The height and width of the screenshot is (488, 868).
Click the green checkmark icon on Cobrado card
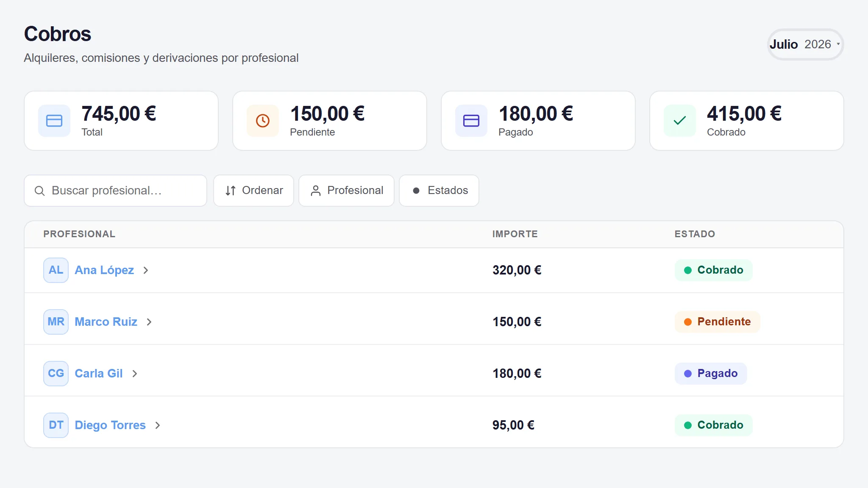pyautogui.click(x=680, y=121)
